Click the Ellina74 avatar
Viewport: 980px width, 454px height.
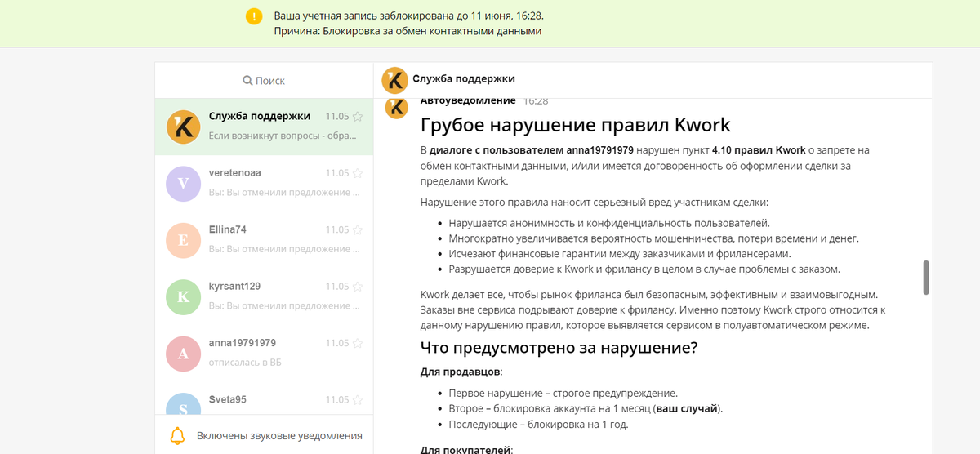[183, 240]
